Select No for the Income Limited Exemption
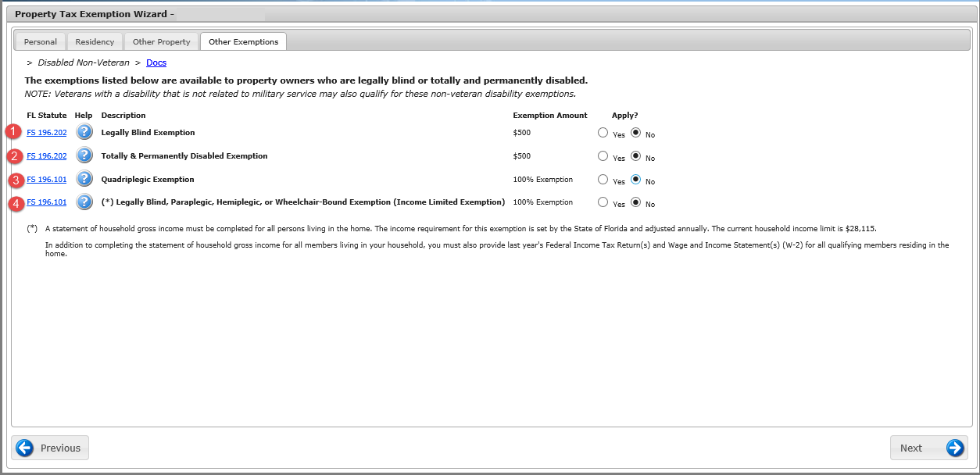The height and width of the screenshot is (475, 980). tap(636, 202)
